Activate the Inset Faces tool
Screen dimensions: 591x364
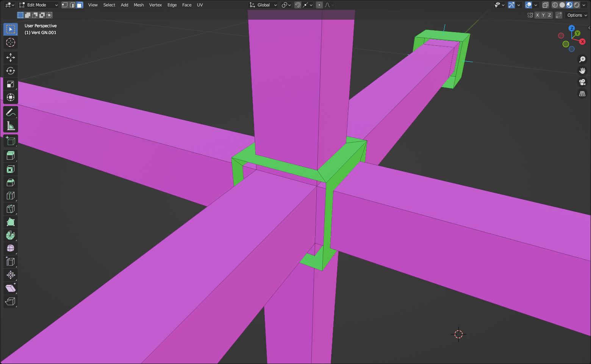click(x=11, y=169)
